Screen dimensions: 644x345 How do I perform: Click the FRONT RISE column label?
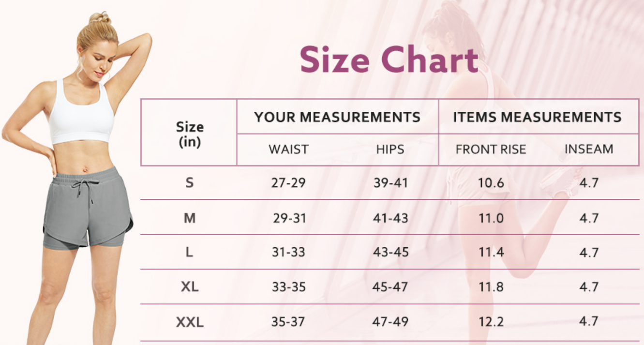pyautogui.click(x=491, y=150)
